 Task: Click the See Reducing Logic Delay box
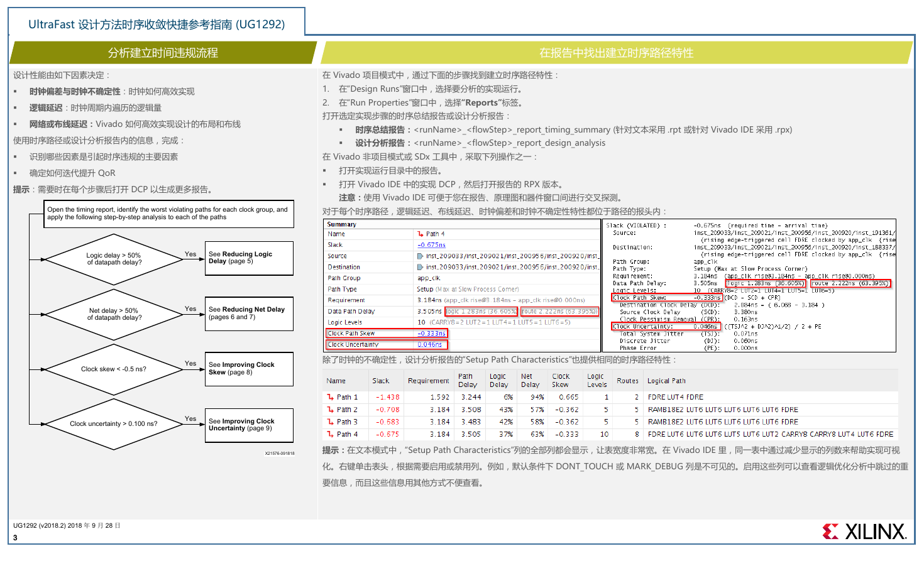tap(249, 258)
